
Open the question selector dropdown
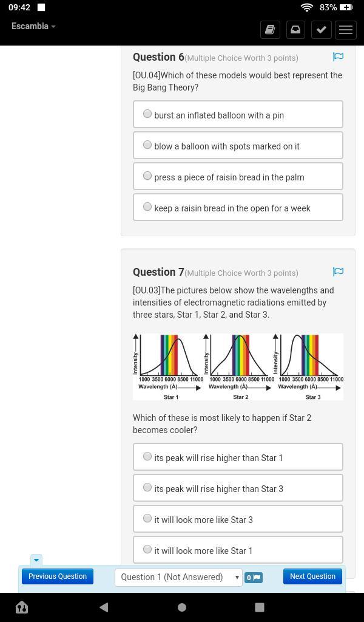pos(178,577)
